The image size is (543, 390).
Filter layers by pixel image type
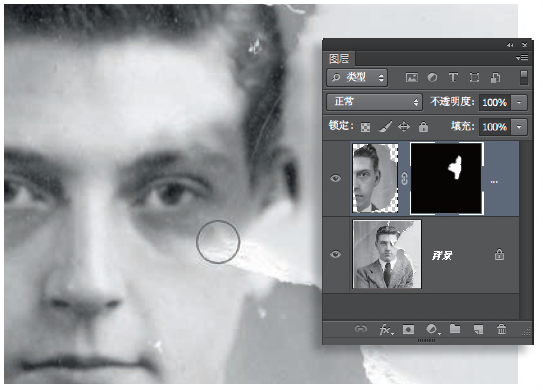[x=411, y=77]
